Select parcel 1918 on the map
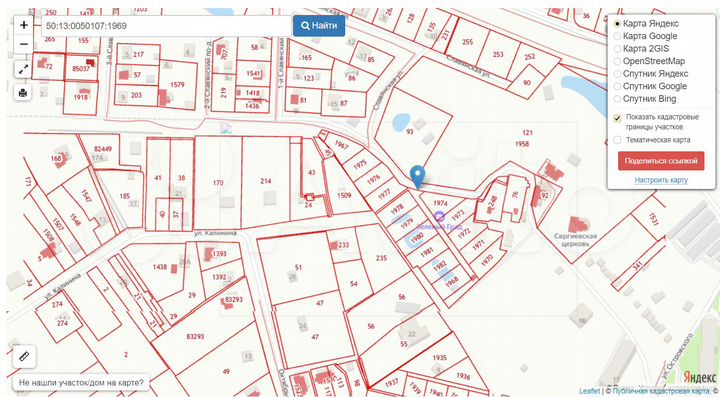This screenshot has width=720, height=398. (x=80, y=98)
